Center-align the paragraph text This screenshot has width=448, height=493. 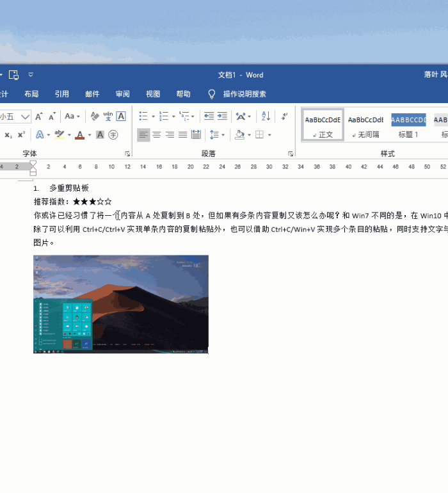tap(157, 135)
